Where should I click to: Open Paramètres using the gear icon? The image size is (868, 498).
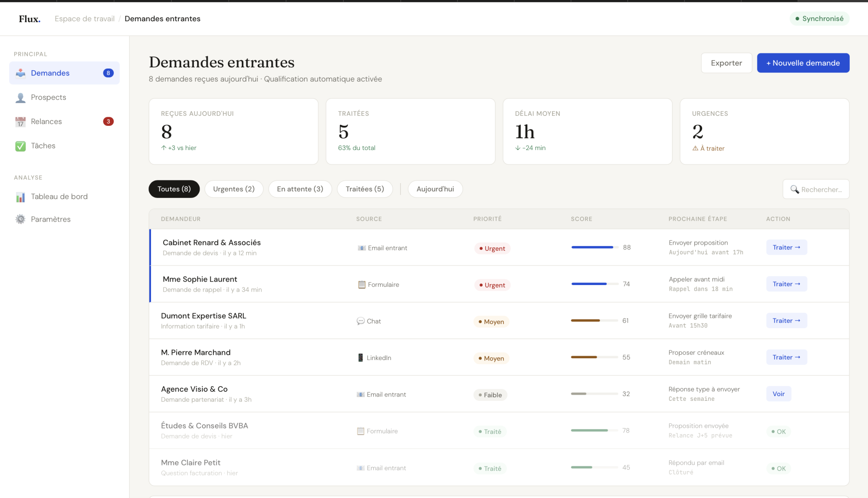click(20, 219)
